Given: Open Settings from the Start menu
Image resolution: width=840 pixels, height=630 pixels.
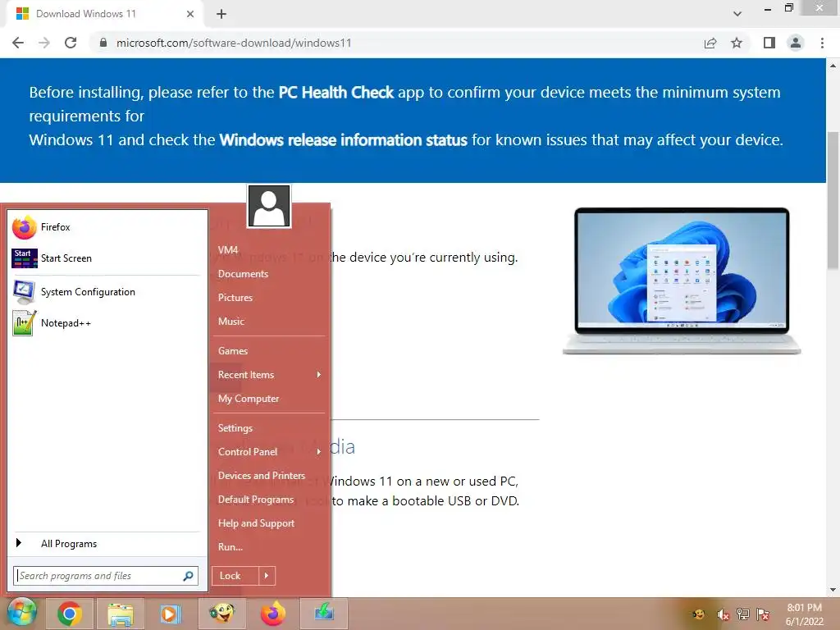Looking at the screenshot, I should (x=235, y=428).
